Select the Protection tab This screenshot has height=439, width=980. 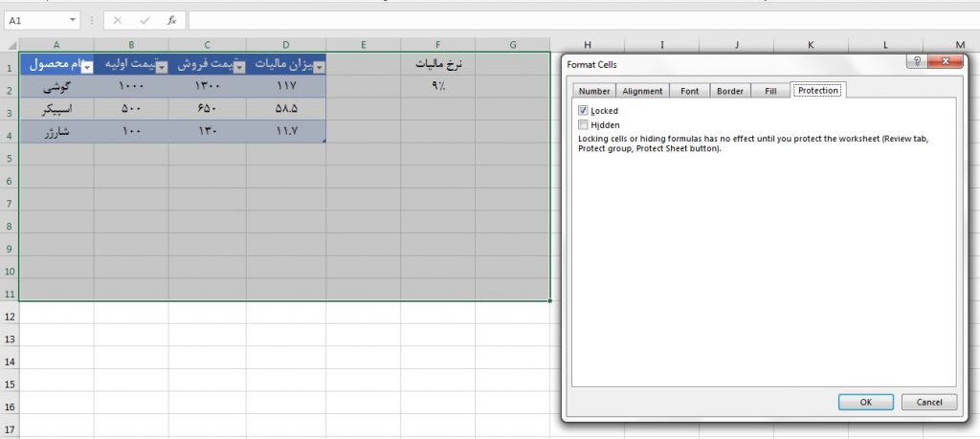pos(818,91)
